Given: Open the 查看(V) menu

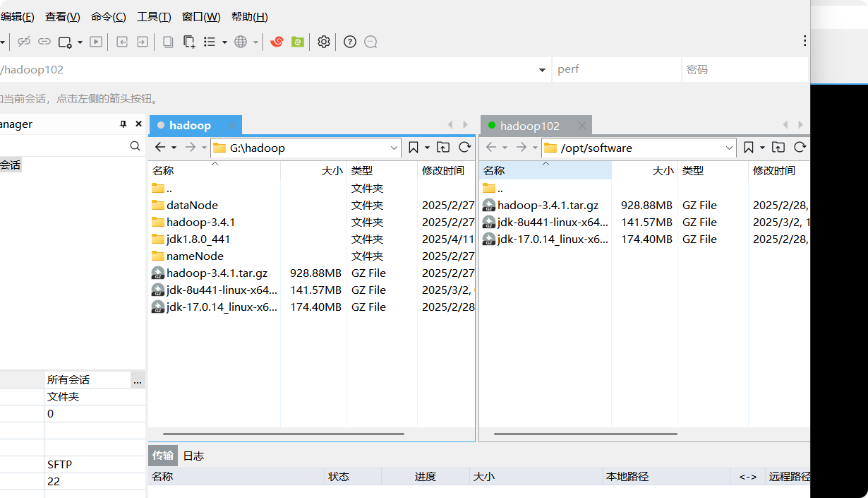Looking at the screenshot, I should click(x=63, y=17).
